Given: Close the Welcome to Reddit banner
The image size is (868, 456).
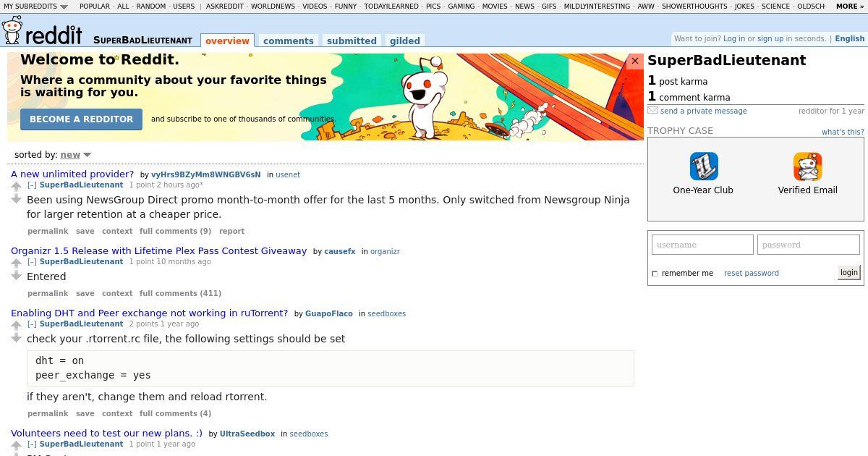Looking at the screenshot, I should click(x=635, y=62).
